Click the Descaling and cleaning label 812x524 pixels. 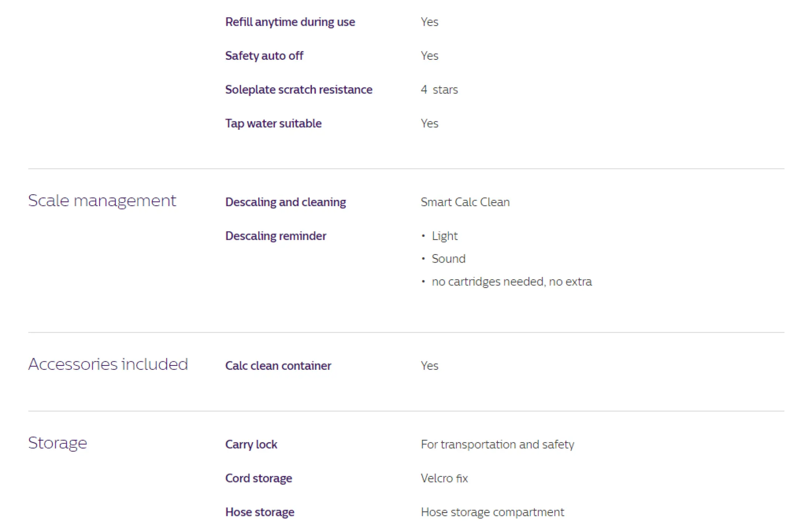(x=286, y=202)
